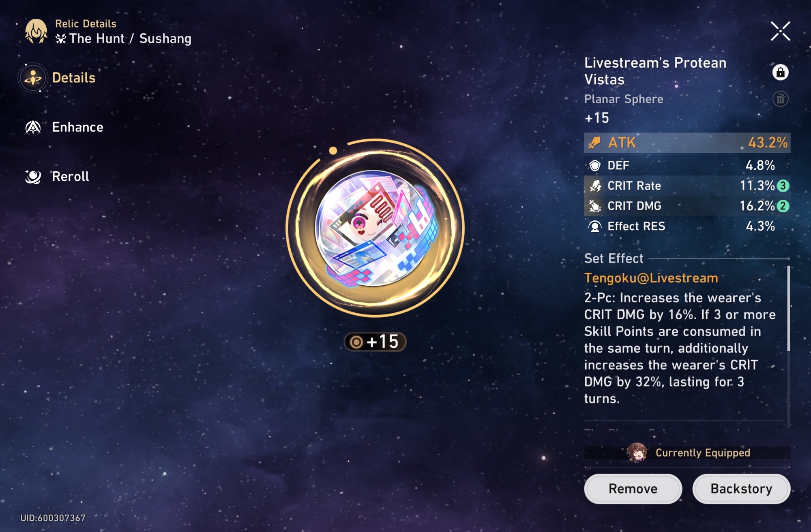The image size is (811, 532).
Task: Click the Reroll planet icon
Action: tap(33, 177)
